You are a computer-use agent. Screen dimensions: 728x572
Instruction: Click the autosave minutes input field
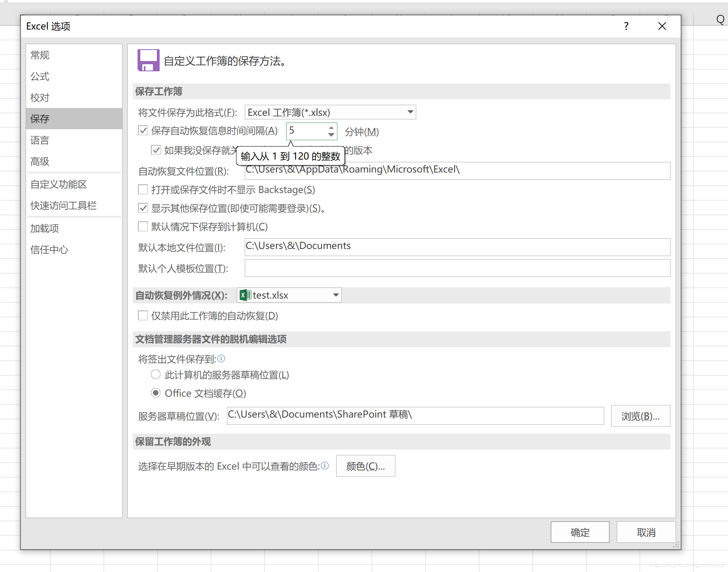[x=307, y=131]
